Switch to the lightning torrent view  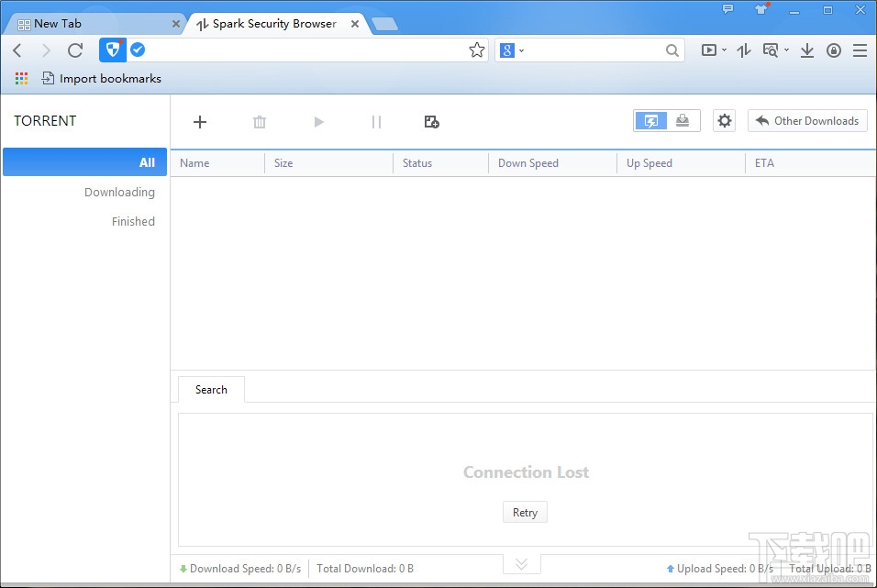click(650, 120)
